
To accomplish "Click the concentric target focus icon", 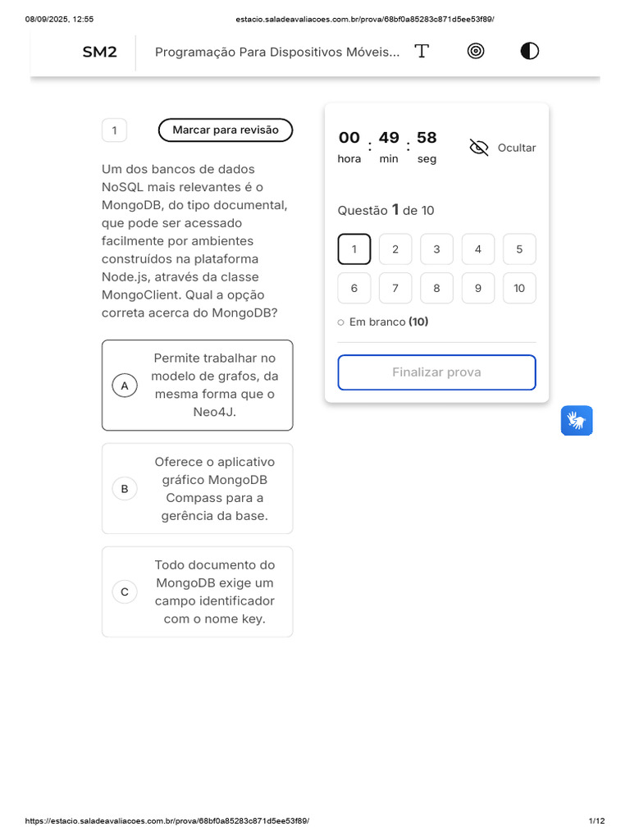I will (x=476, y=52).
